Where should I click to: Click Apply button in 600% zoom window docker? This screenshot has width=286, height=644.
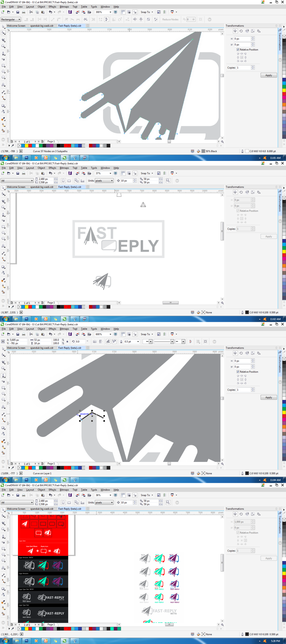(x=269, y=397)
